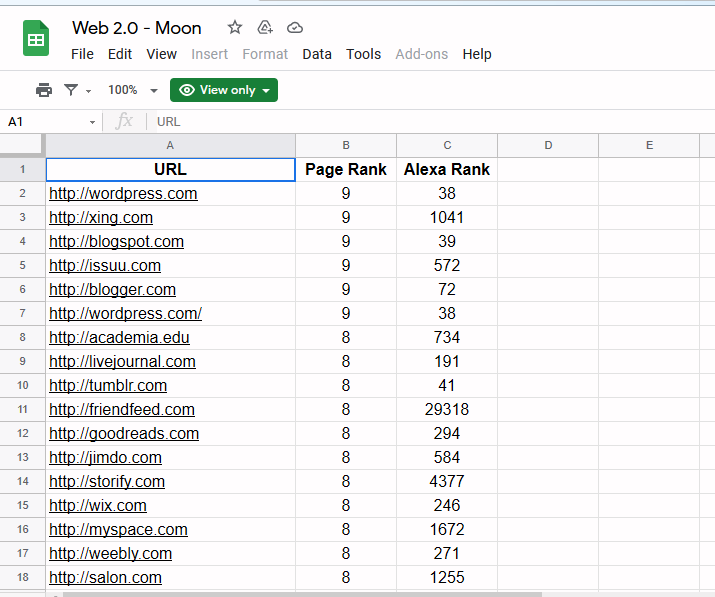Viewport: 715px width, 597px height.
Task: Select the URL header cell A1
Action: point(171,170)
